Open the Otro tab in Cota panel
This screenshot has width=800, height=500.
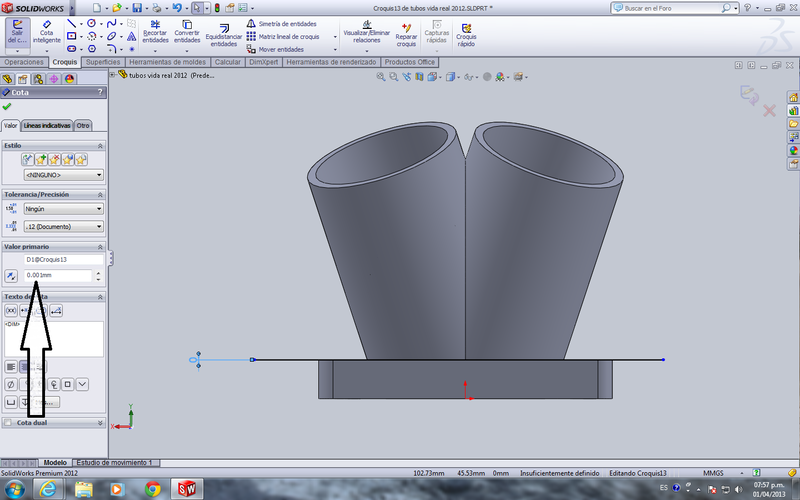(x=83, y=126)
